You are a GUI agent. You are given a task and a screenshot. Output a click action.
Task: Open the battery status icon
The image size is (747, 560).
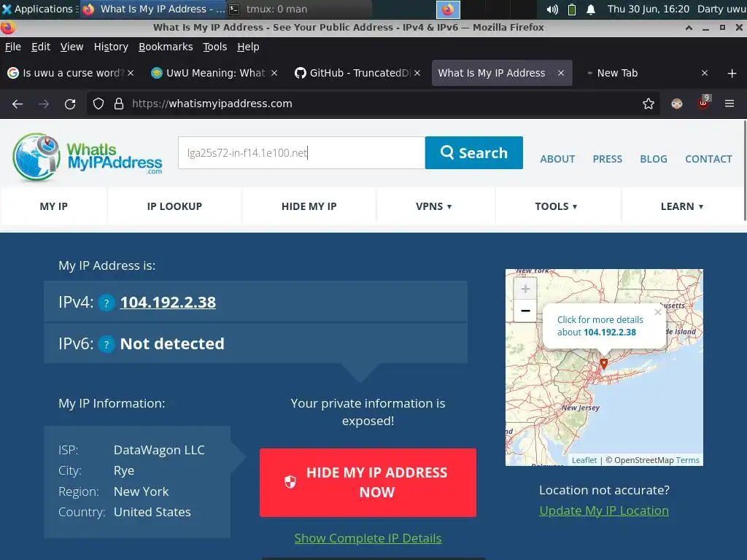[572, 9]
